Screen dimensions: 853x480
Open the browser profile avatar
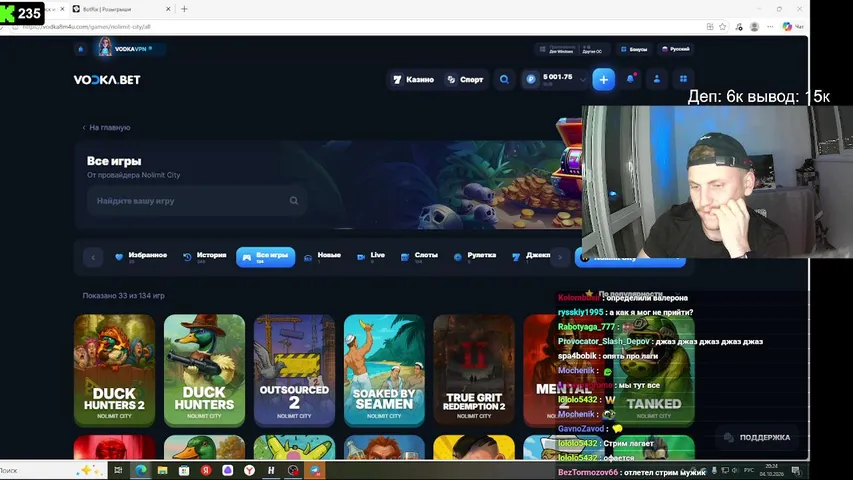coord(754,27)
